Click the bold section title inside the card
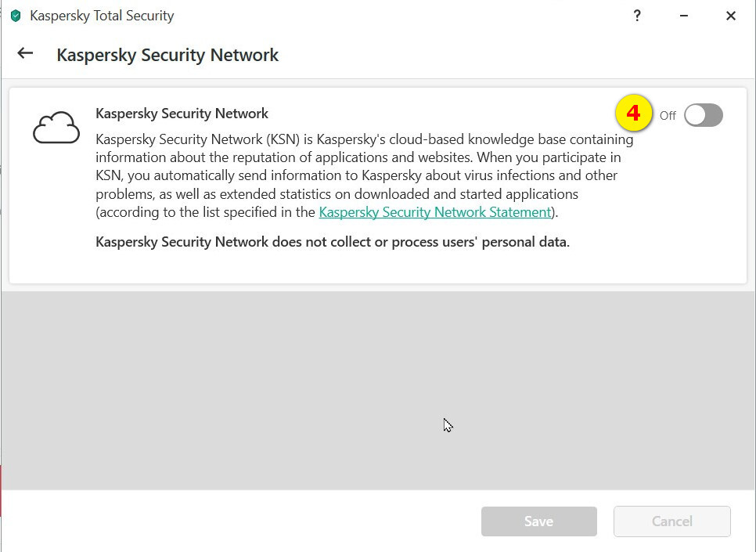This screenshot has height=552, width=756. 182,114
